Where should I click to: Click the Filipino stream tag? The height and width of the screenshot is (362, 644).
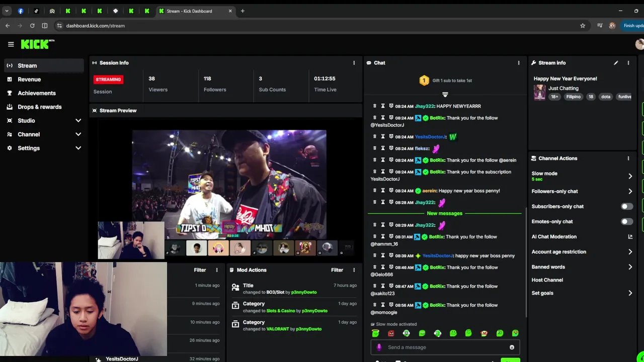pos(573,97)
